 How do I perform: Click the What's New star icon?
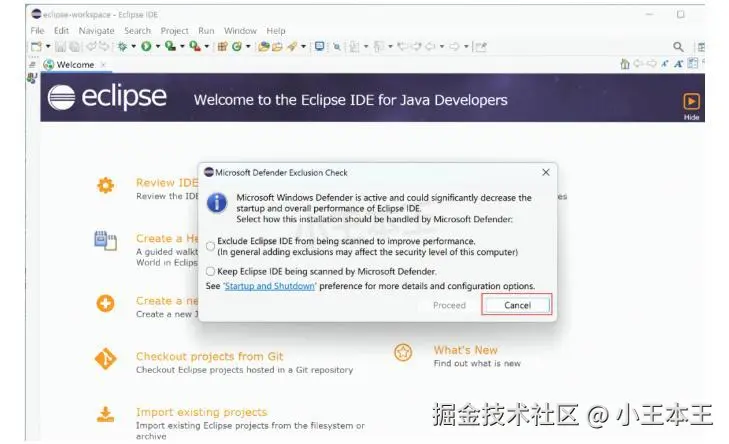(x=403, y=352)
